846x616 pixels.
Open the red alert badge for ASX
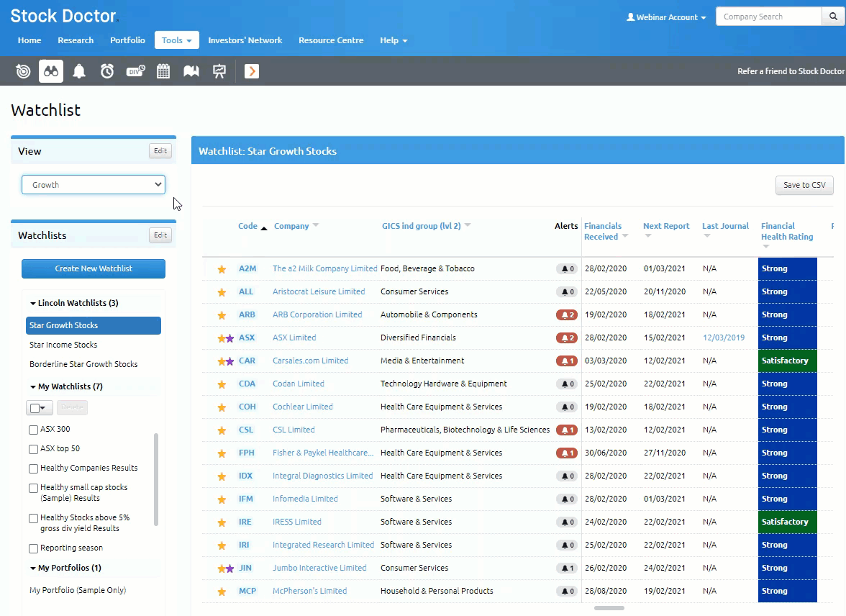pos(567,338)
